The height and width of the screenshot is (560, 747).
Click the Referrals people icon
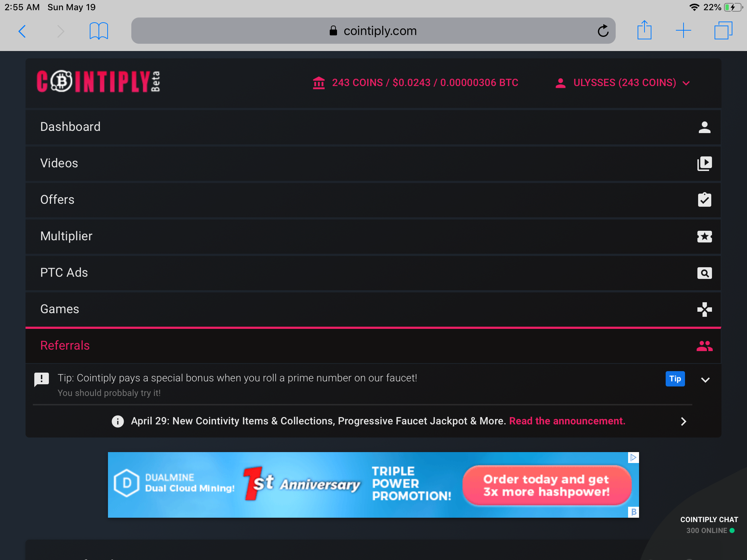click(705, 346)
